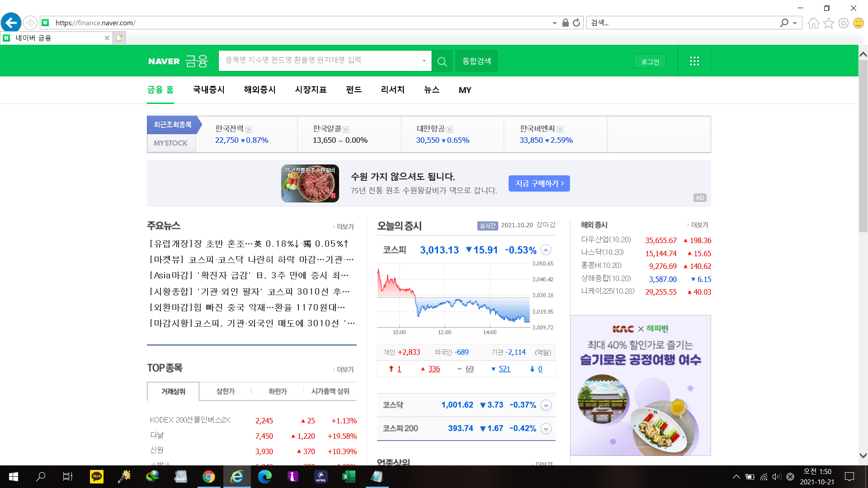
Task: Click the page vertical scrollbar thumb
Action: [863, 146]
